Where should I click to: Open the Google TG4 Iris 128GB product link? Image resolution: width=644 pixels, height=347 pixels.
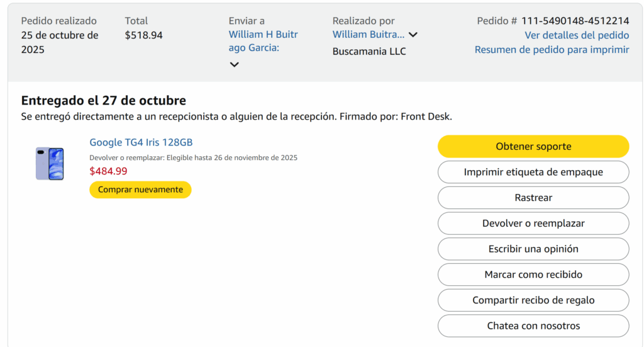pyautogui.click(x=141, y=142)
